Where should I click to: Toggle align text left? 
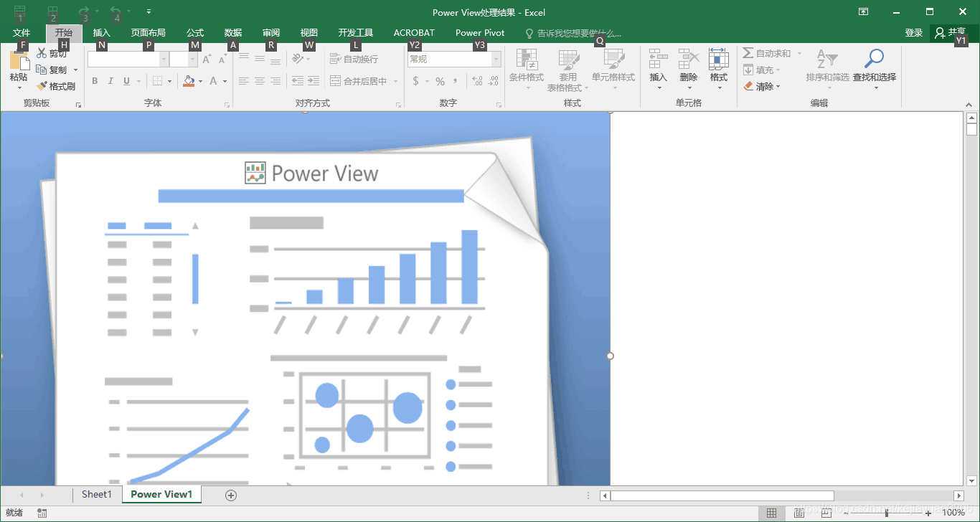point(244,81)
